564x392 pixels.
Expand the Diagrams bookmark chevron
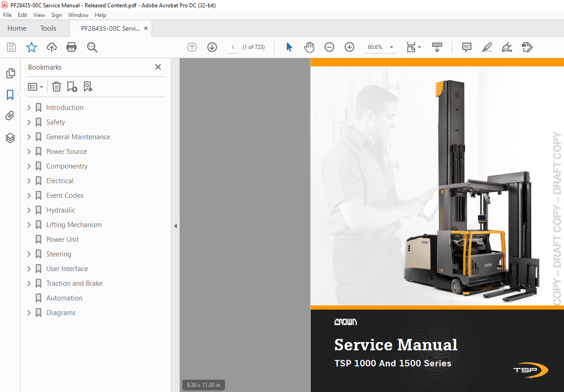click(29, 313)
